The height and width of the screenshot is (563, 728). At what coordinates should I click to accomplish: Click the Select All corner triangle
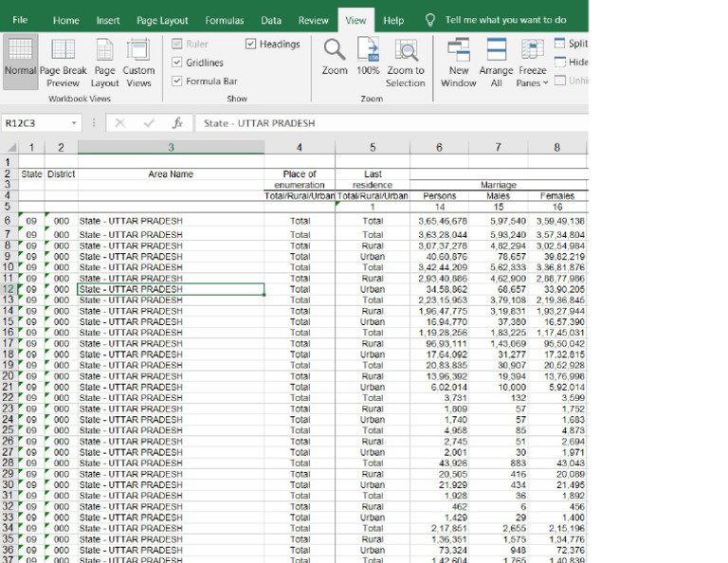click(12, 148)
